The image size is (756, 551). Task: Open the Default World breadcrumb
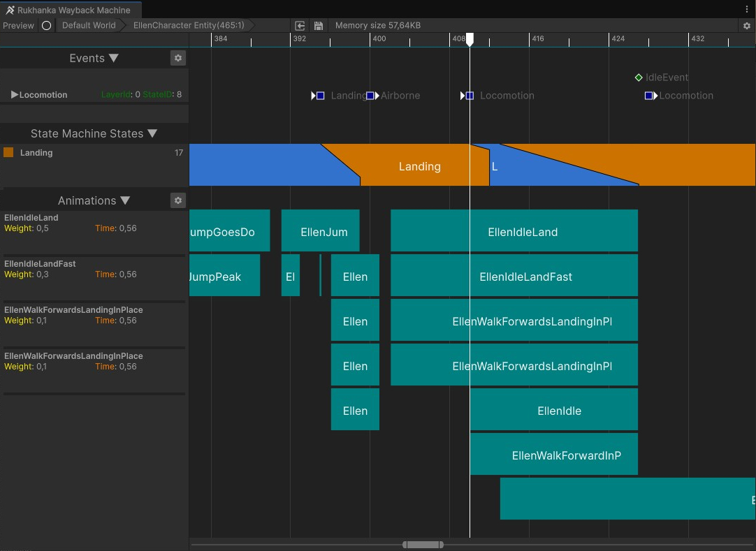point(88,25)
